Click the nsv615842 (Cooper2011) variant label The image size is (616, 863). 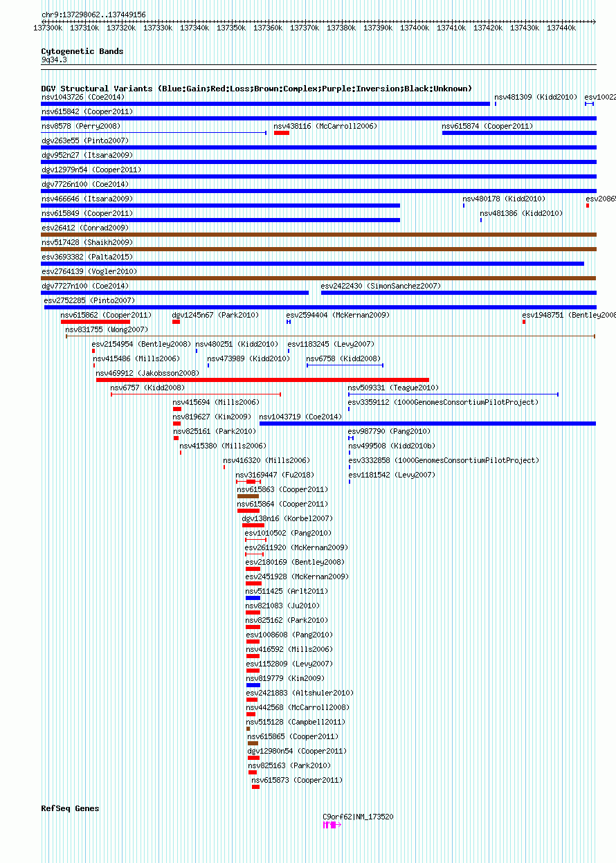[x=87, y=111]
